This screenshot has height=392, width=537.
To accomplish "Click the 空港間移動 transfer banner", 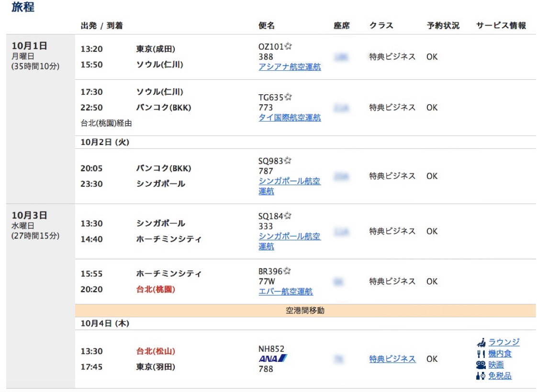I will coord(305,311).
